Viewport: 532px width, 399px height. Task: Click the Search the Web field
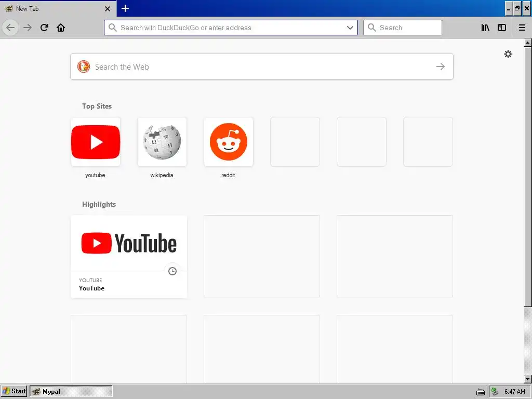(262, 66)
